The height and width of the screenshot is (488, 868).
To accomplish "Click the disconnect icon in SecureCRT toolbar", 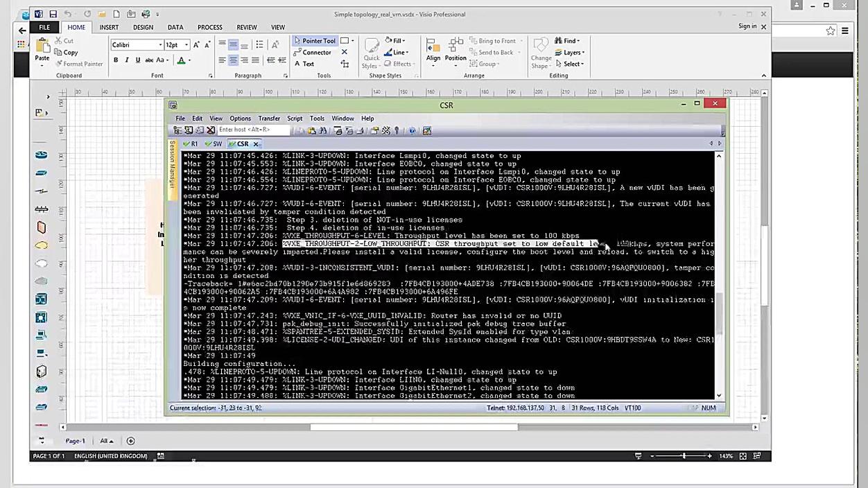I will (x=210, y=130).
